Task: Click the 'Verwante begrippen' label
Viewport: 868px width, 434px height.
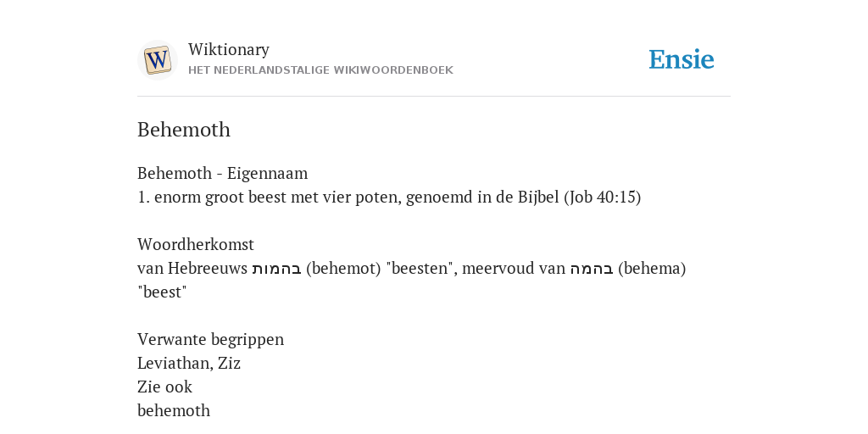Action: tap(210, 339)
